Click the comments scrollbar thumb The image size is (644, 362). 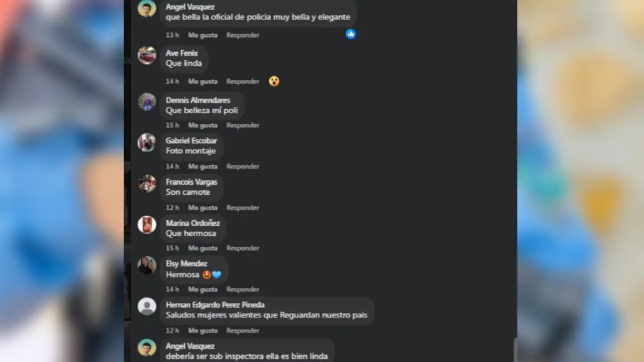click(515, 349)
